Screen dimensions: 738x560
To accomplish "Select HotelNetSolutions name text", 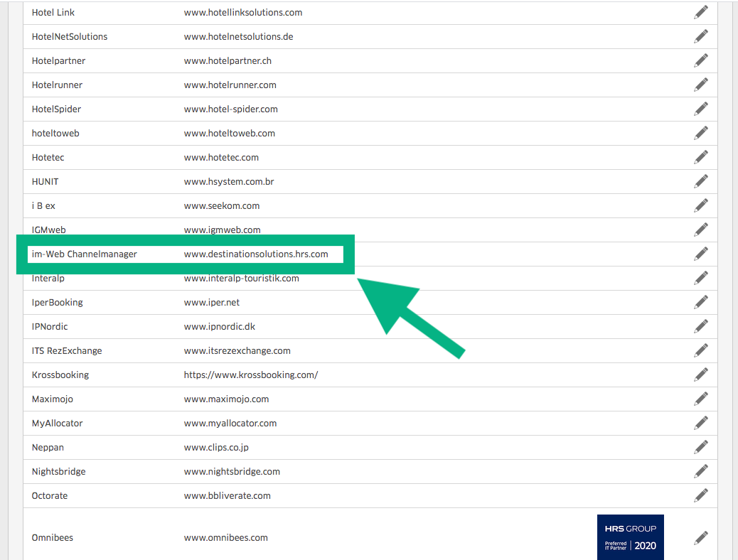I will (70, 37).
